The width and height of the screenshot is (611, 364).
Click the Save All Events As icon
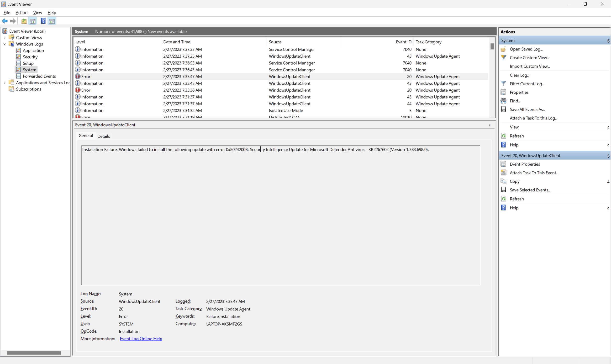click(x=503, y=109)
